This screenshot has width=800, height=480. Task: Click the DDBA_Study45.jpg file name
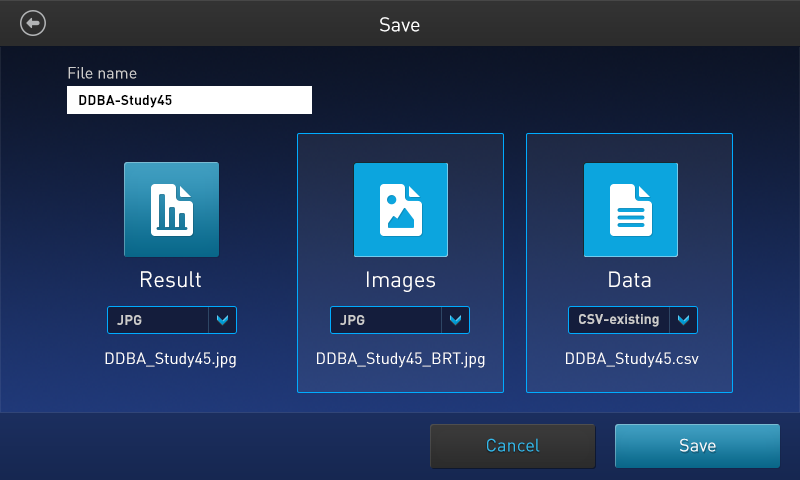coord(170,359)
